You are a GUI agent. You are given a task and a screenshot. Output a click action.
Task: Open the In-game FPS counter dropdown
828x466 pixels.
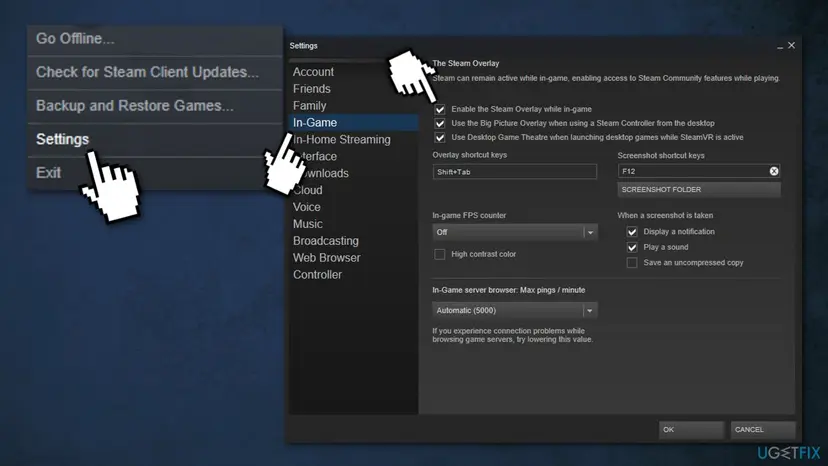coord(515,232)
